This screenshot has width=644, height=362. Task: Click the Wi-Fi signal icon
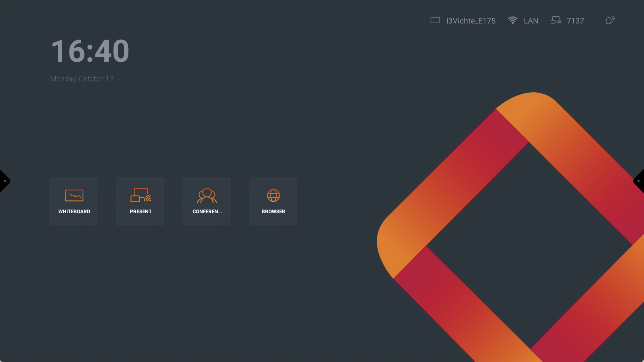pos(513,20)
